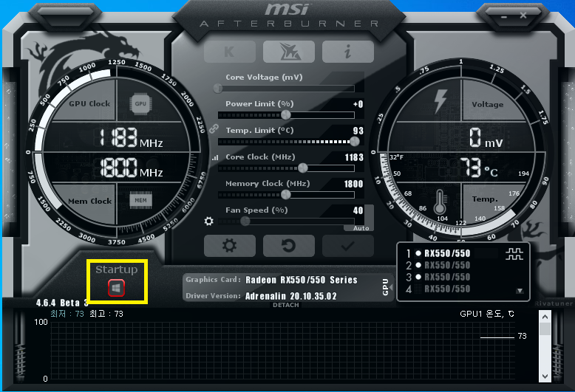575x392 pixels.
Task: Toggle the fan speed Auto button
Action: pos(361,228)
